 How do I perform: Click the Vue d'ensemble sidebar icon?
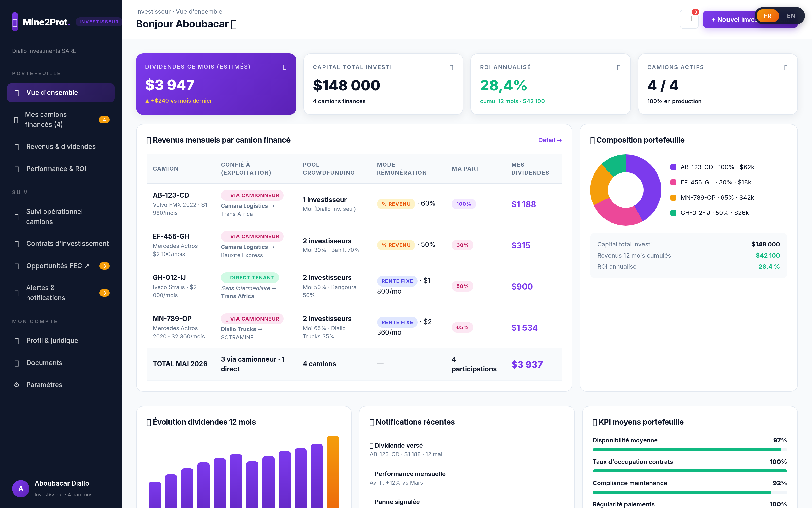(x=17, y=93)
